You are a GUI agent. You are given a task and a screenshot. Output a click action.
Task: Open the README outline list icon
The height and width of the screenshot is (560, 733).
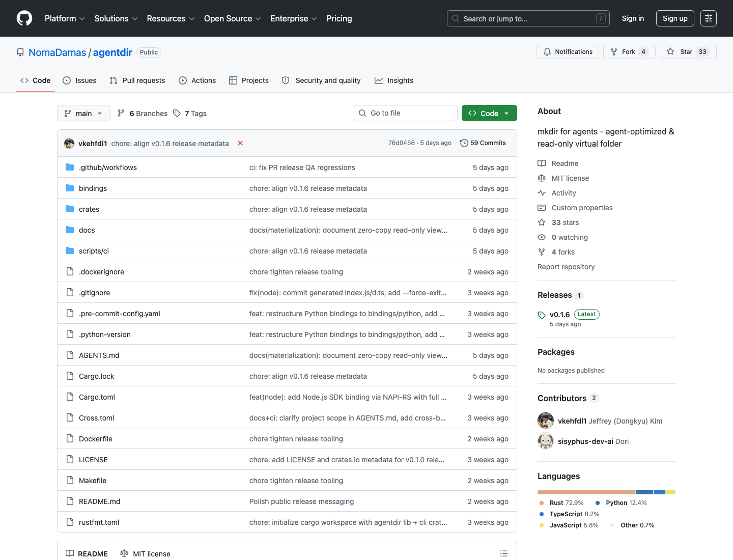504,553
